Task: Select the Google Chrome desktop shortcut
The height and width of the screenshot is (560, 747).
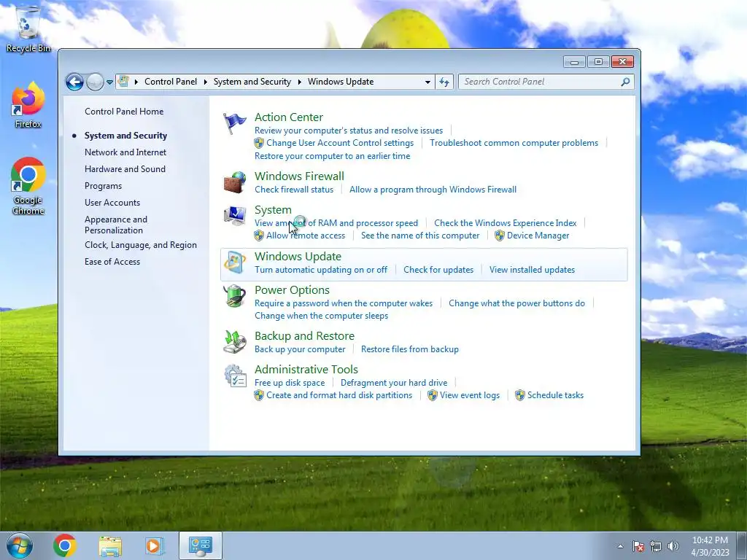Action: 28,186
